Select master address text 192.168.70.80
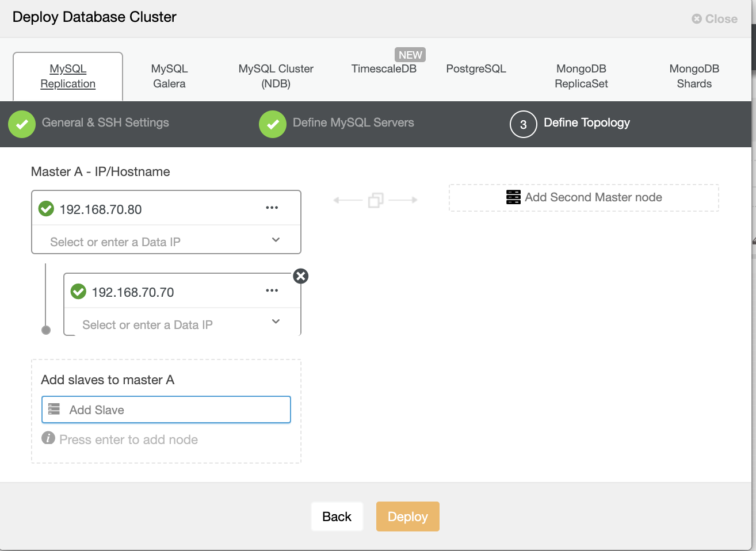 tap(101, 209)
